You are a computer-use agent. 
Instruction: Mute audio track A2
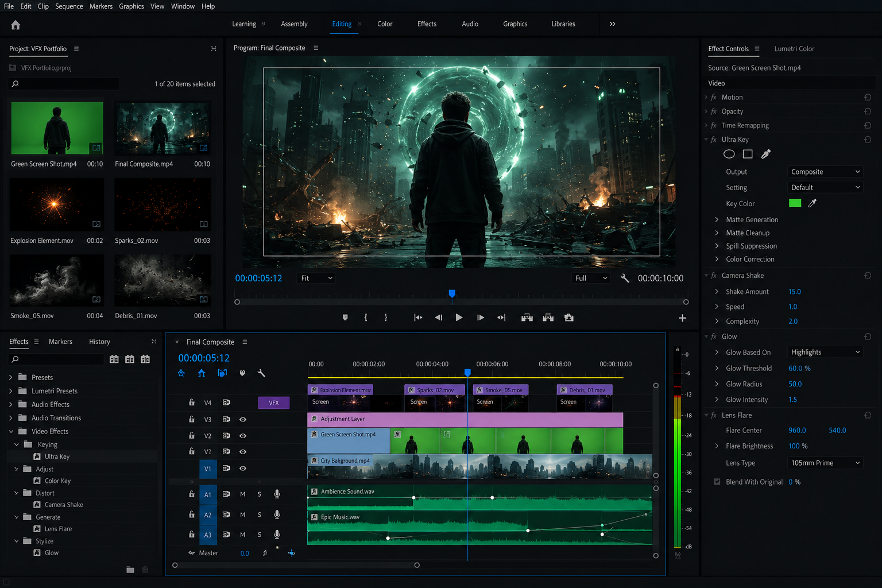coord(243,514)
